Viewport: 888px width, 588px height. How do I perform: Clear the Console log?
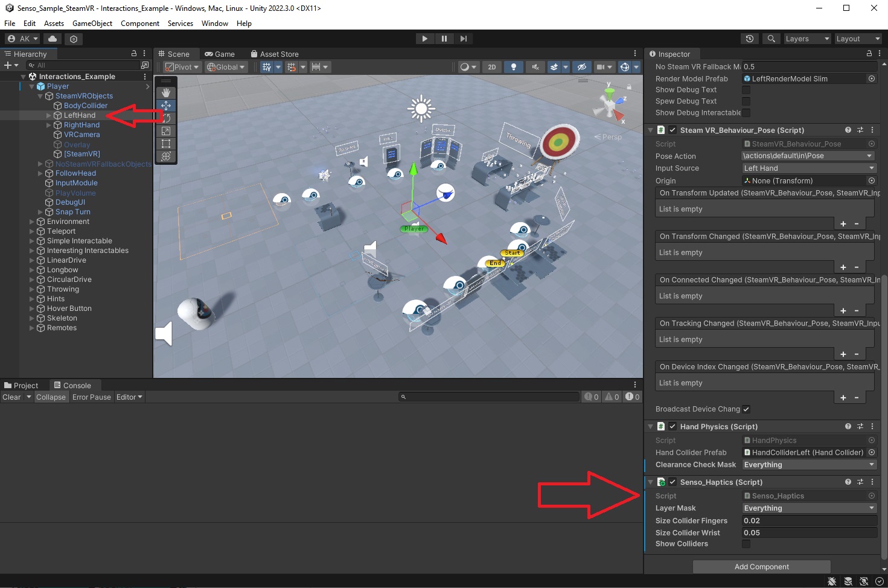click(11, 397)
